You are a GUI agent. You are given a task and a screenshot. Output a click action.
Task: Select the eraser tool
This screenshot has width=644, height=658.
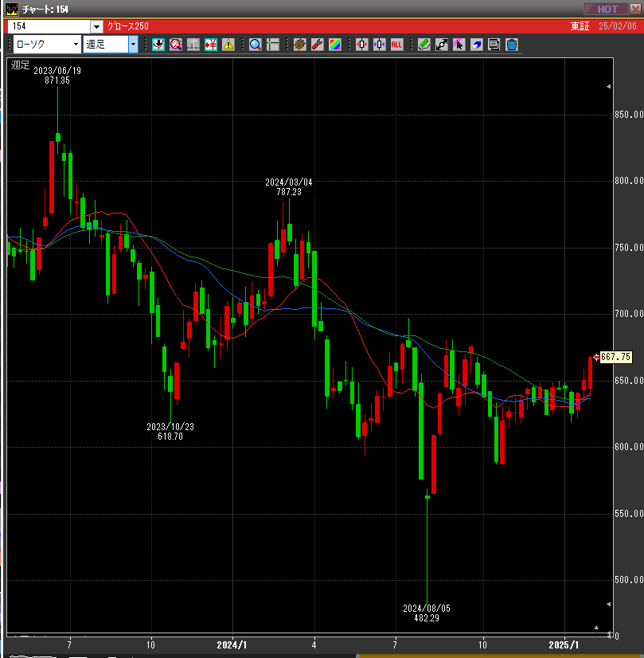tap(477, 45)
